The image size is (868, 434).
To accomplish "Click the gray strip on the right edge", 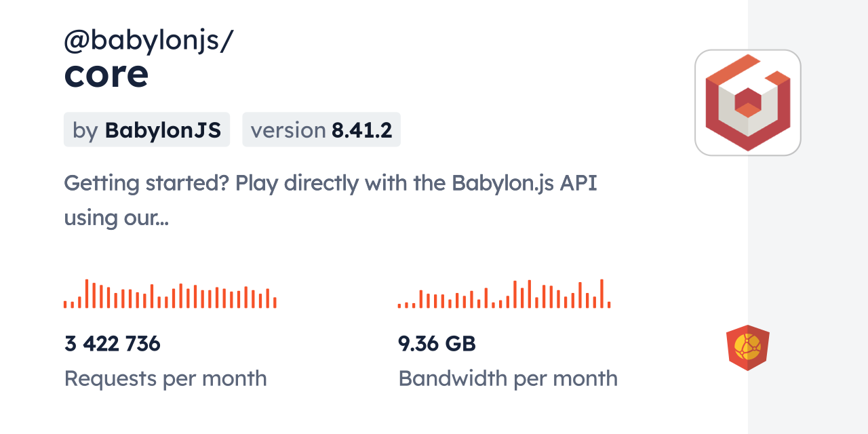I will (808, 217).
